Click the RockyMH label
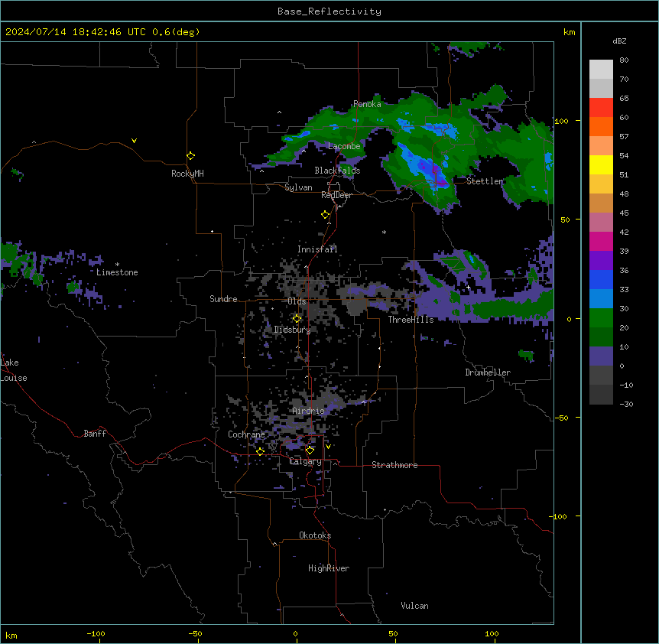Screen dimensions: 659x644 (187, 174)
